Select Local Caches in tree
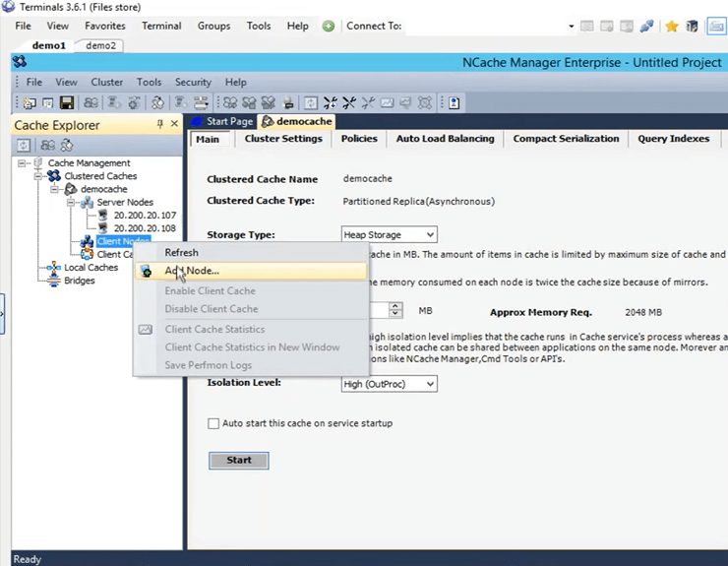The image size is (728, 566). (x=91, y=267)
